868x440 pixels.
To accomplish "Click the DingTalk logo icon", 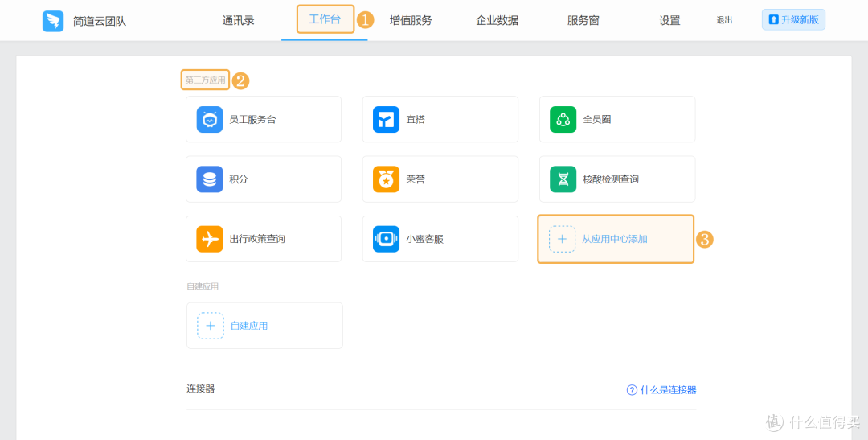I will (x=53, y=21).
